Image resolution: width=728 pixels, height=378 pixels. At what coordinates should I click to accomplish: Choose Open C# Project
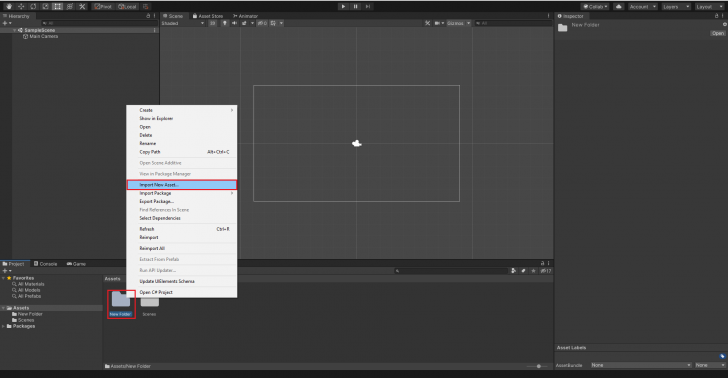182,293
